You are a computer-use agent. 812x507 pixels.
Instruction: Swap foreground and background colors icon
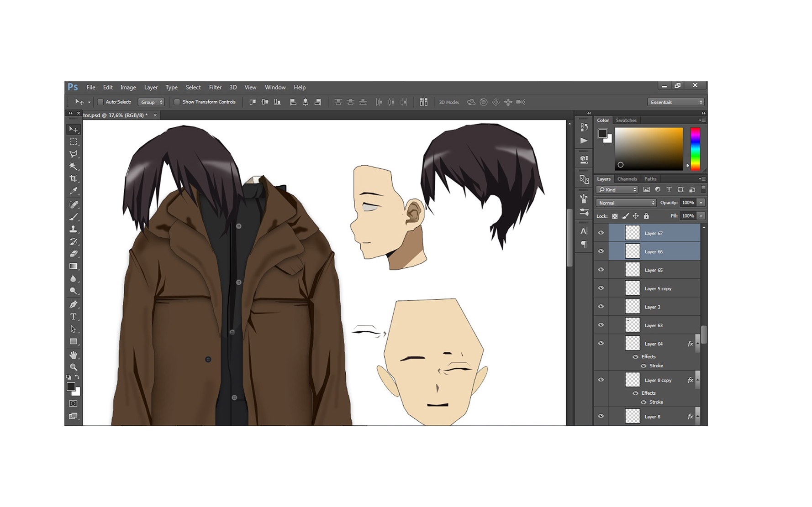[x=77, y=377]
